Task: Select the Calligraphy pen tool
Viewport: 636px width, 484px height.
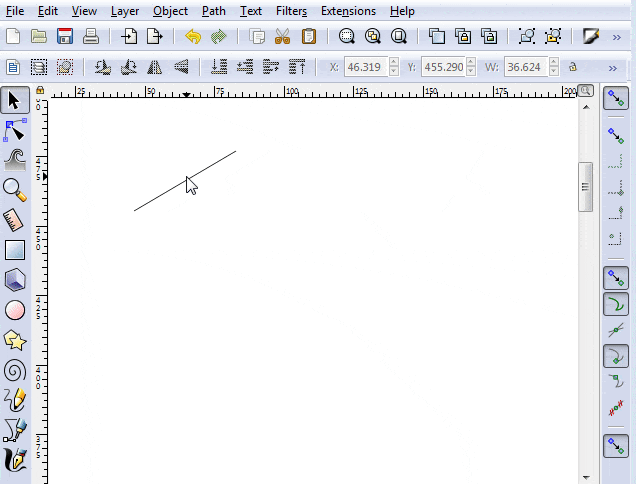Action: pos(15,461)
